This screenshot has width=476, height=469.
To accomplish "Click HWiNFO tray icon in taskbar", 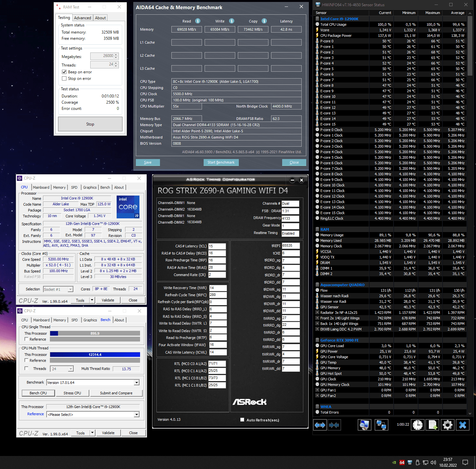I will (x=410, y=462).
